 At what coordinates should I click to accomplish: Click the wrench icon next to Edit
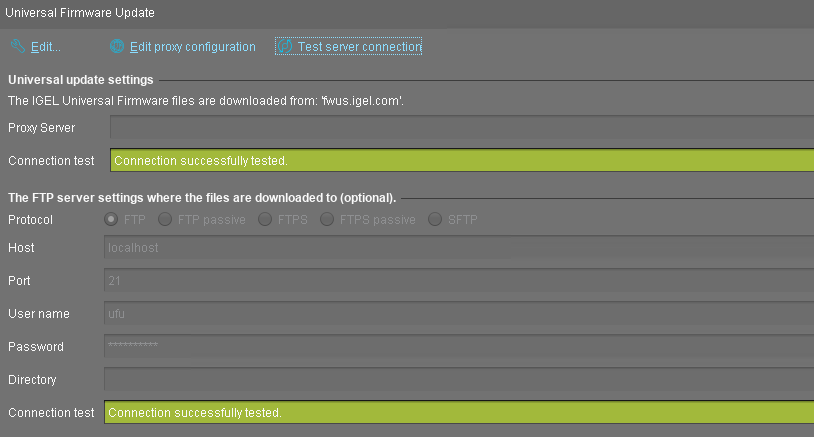point(18,46)
